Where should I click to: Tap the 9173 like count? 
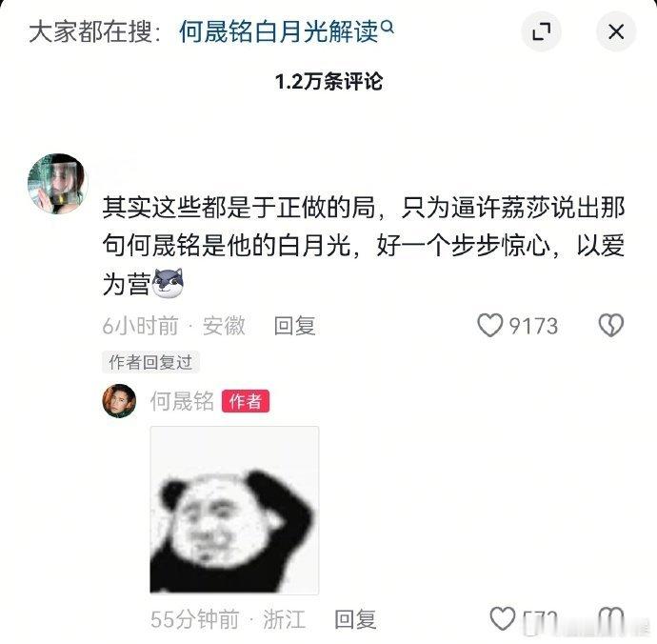point(533,326)
